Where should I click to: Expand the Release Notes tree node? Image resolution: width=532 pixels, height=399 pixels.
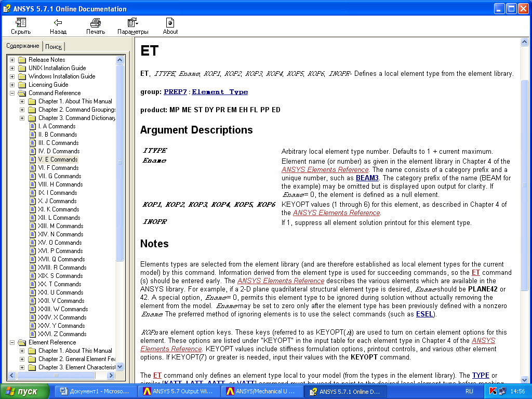[x=12, y=60]
